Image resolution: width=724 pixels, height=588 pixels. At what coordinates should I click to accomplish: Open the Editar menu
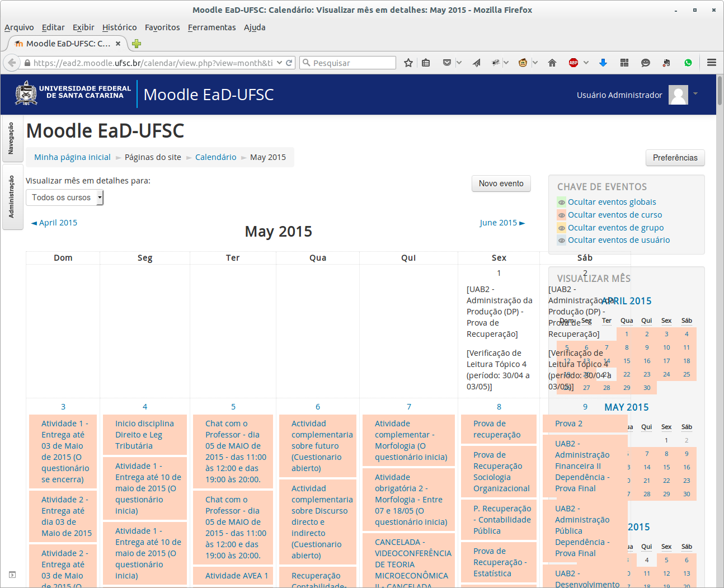[x=53, y=27]
